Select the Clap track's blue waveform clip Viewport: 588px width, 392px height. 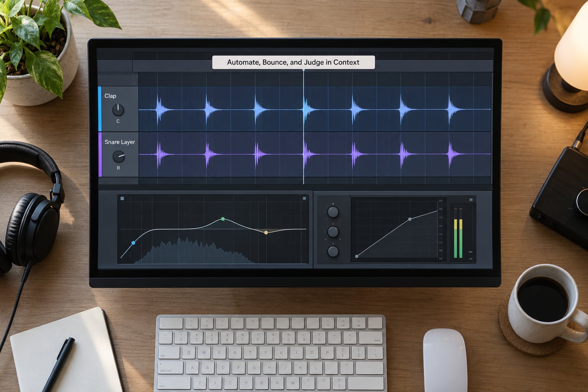click(x=315, y=109)
